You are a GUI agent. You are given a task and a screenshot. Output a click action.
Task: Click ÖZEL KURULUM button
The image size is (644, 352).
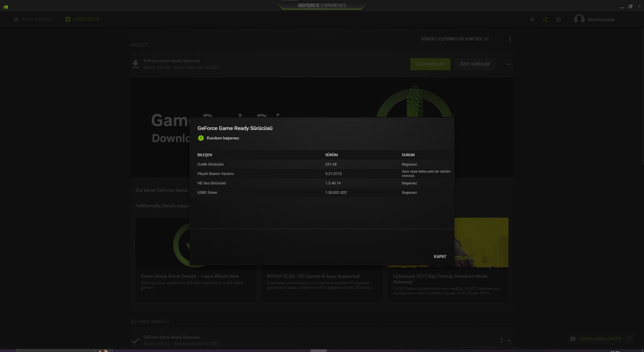[x=475, y=64]
